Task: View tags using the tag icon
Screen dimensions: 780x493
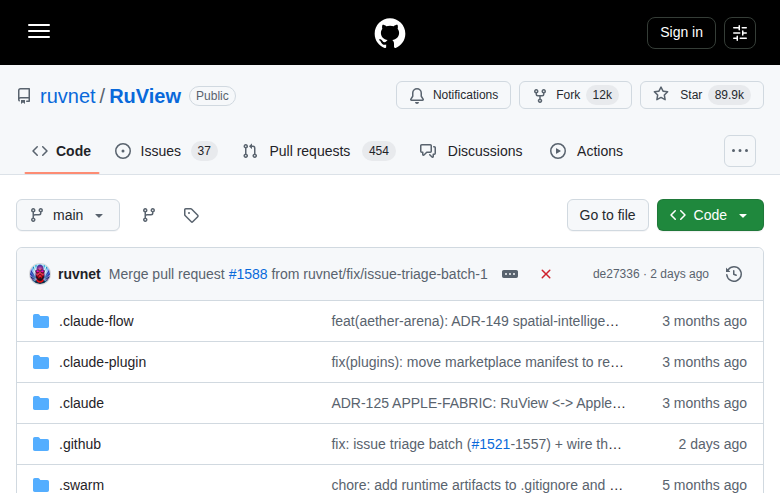Action: (191, 215)
